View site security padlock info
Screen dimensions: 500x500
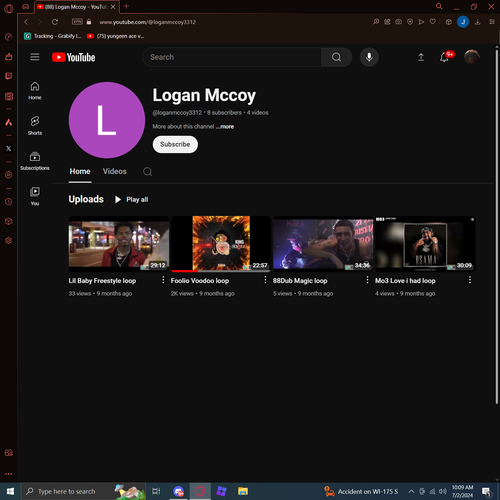pyautogui.click(x=89, y=22)
